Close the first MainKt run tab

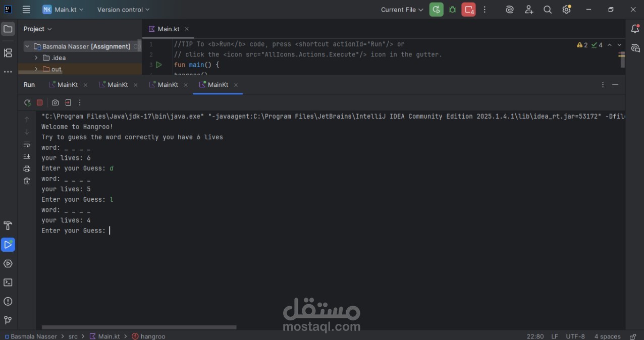pos(85,85)
